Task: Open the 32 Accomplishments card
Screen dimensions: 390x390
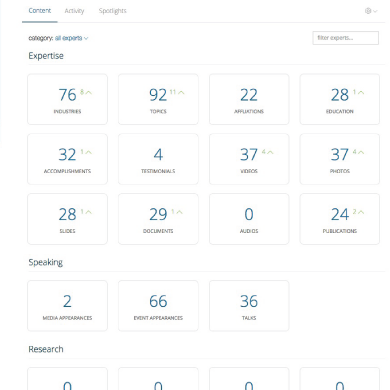Action: (x=67, y=159)
